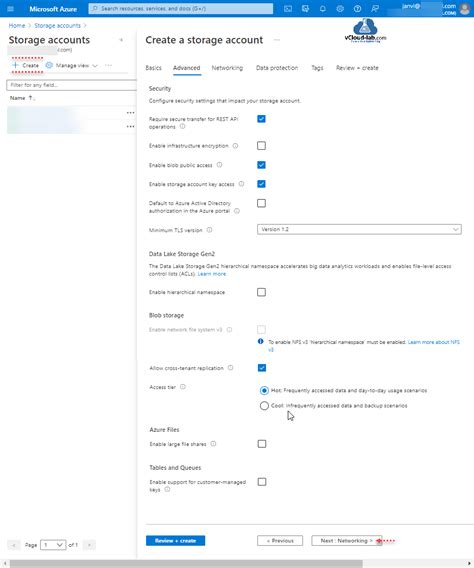
Task: Open Learn more about NFS v3 link
Action: pos(434,342)
